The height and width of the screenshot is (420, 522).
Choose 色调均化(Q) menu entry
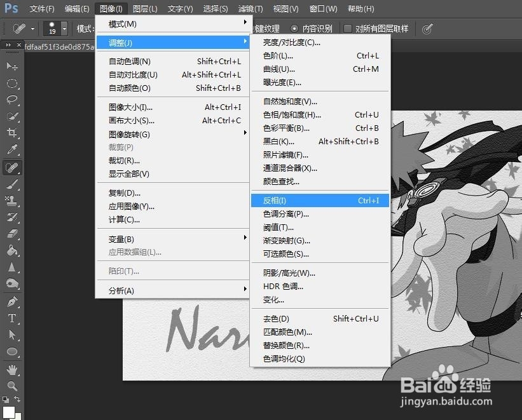point(320,359)
